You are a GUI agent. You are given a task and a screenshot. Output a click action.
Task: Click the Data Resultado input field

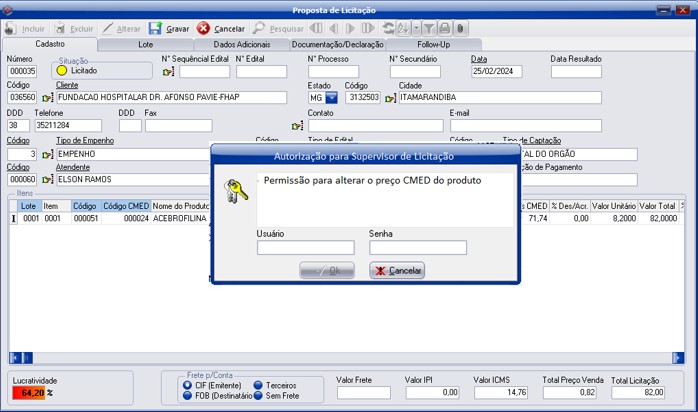click(x=576, y=72)
